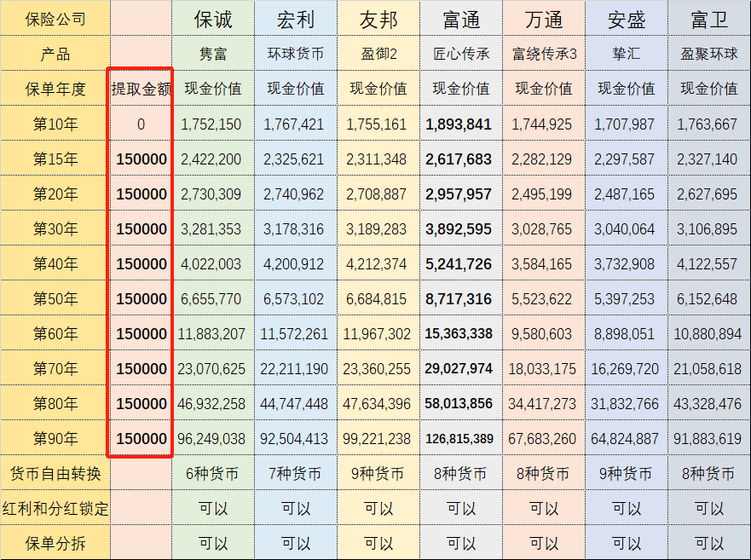Select 可以 under 富卫 in 保单分拆 row
This screenshot has height=560, width=751.
pos(709,543)
